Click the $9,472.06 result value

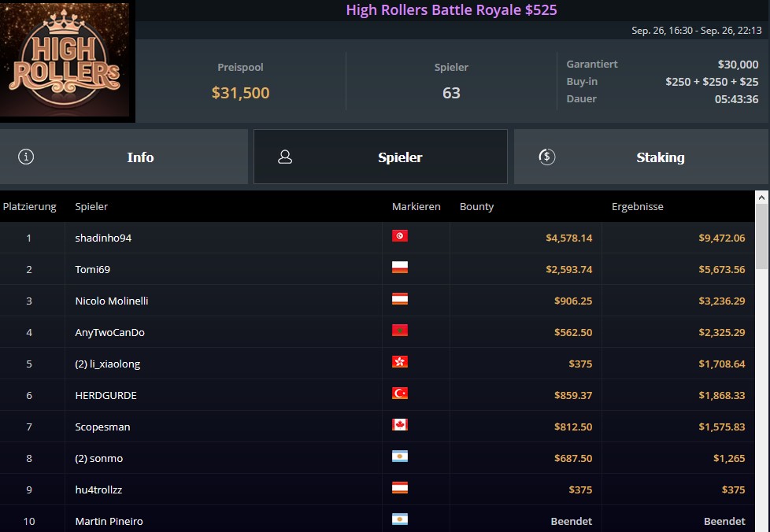point(721,238)
